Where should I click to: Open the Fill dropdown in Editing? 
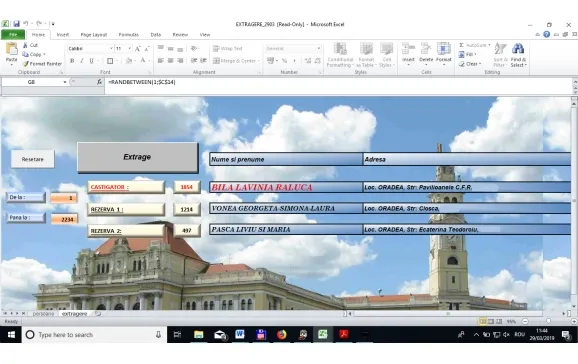467,55
